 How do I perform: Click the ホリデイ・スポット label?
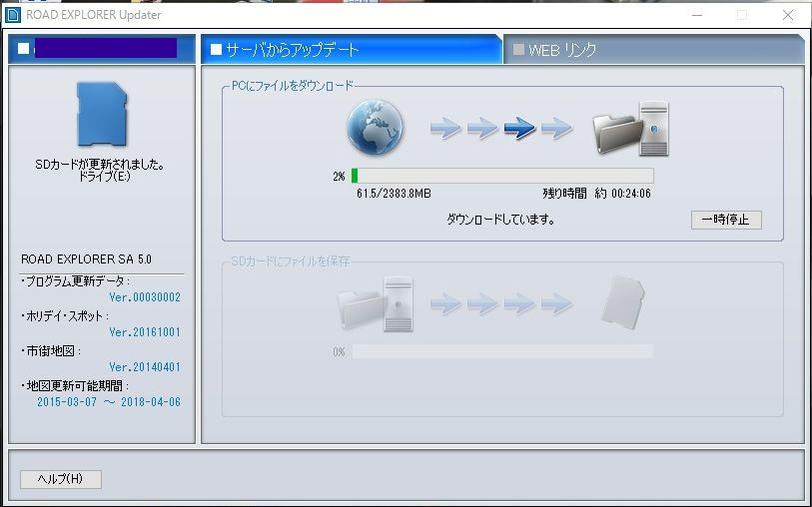pyautogui.click(x=65, y=316)
